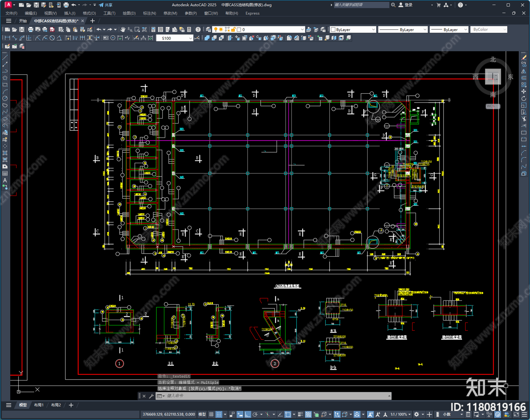Toggle the drawing grid display

pos(211,414)
